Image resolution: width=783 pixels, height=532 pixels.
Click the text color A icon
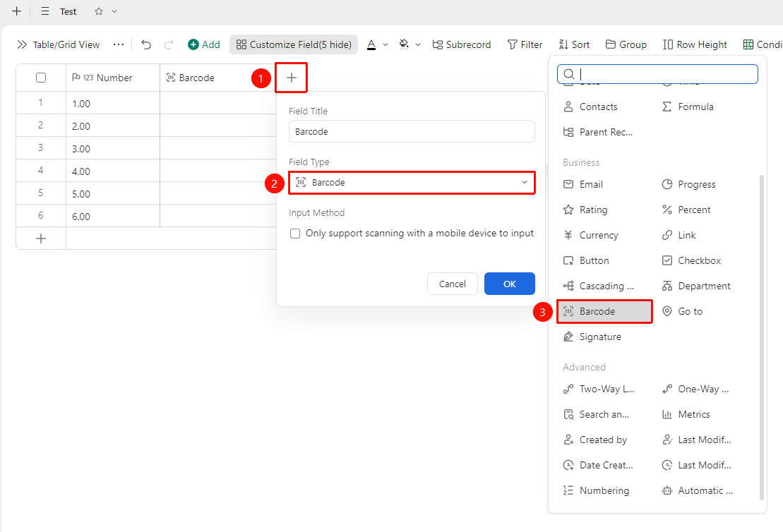point(371,45)
